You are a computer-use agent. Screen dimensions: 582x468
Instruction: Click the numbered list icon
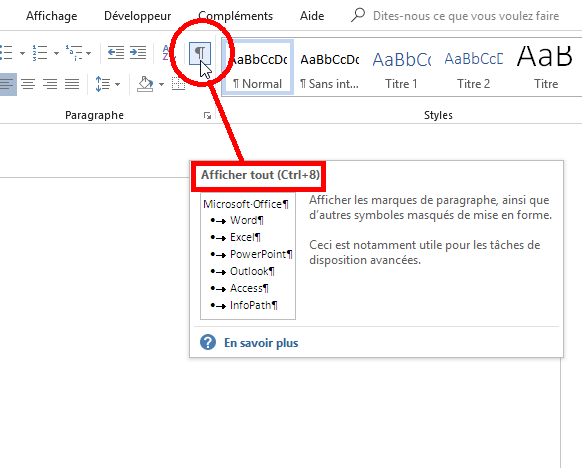[40, 53]
